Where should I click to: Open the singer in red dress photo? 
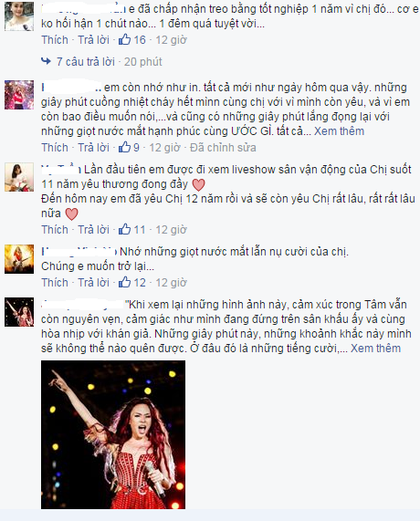tap(113, 434)
